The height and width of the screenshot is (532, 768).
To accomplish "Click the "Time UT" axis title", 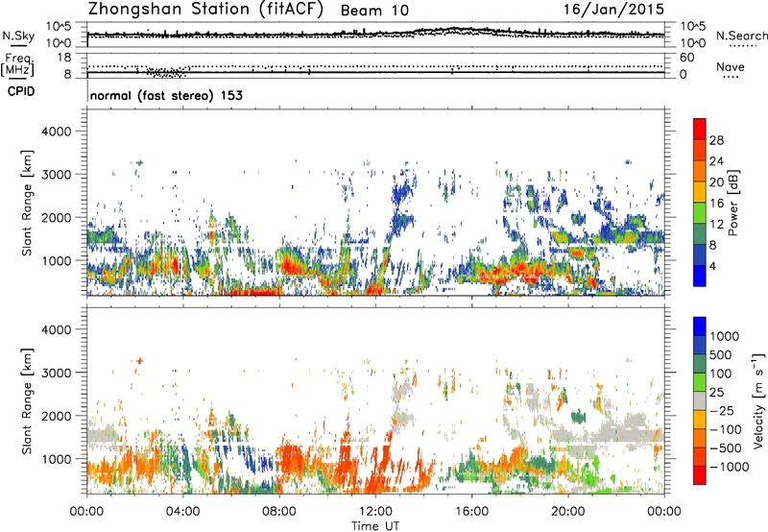I will coord(375,526).
